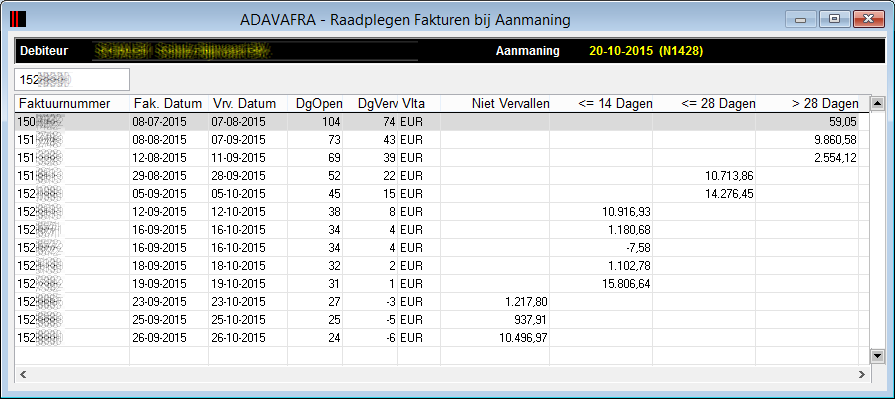Select invoice date 08-07-2015

point(159,122)
